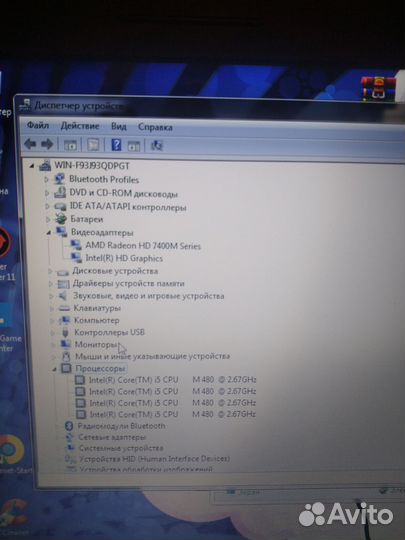The height and width of the screenshot is (540, 405).
Task: Click the Батареи battery icon
Action: (61, 219)
